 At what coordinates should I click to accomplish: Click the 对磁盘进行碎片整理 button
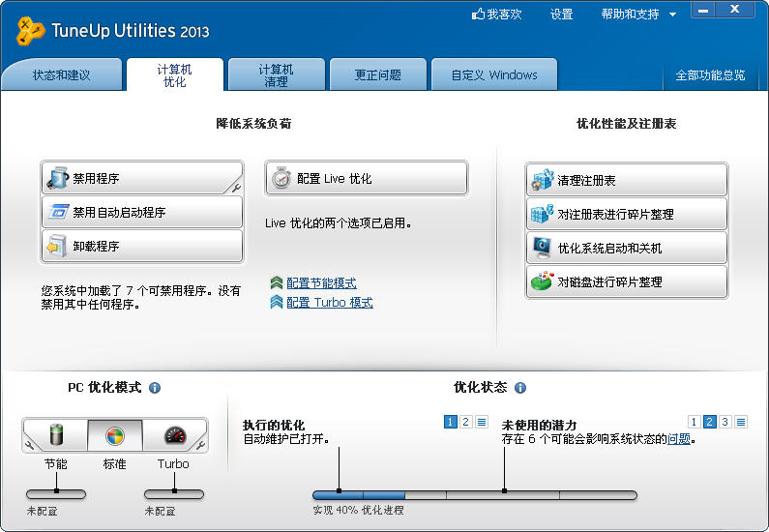[x=627, y=281]
